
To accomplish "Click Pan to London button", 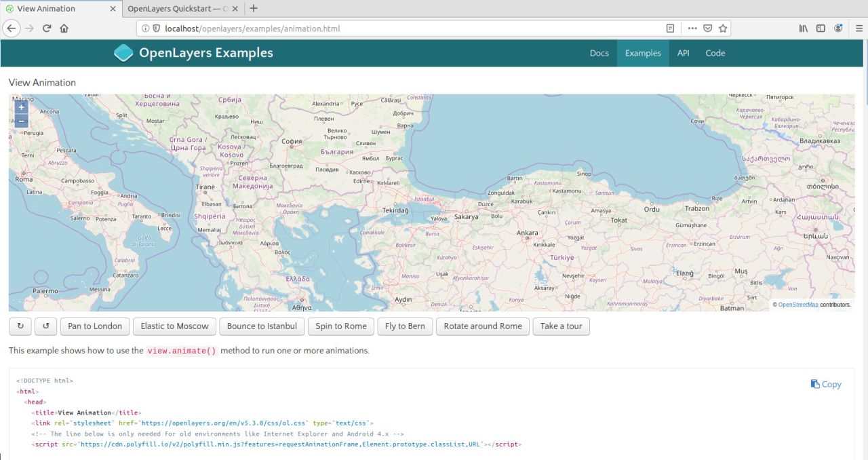I will coord(95,326).
